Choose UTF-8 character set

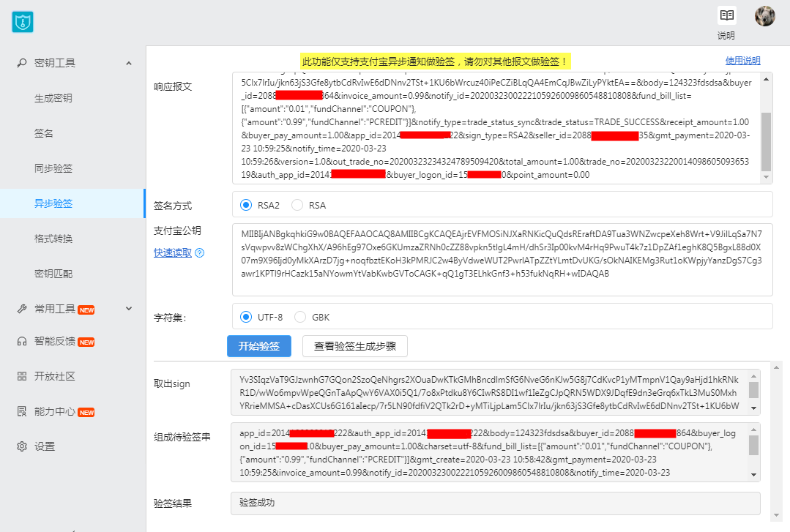click(x=246, y=317)
